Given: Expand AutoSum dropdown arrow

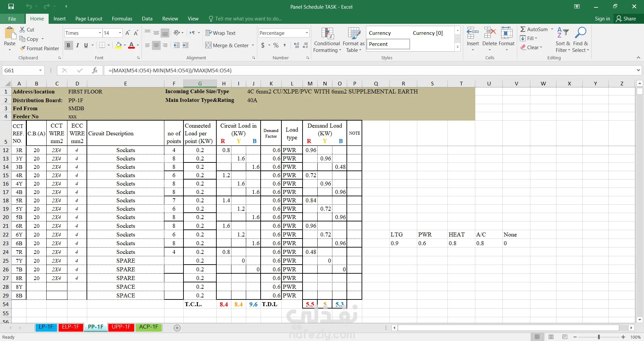Looking at the screenshot, I should [552, 29].
